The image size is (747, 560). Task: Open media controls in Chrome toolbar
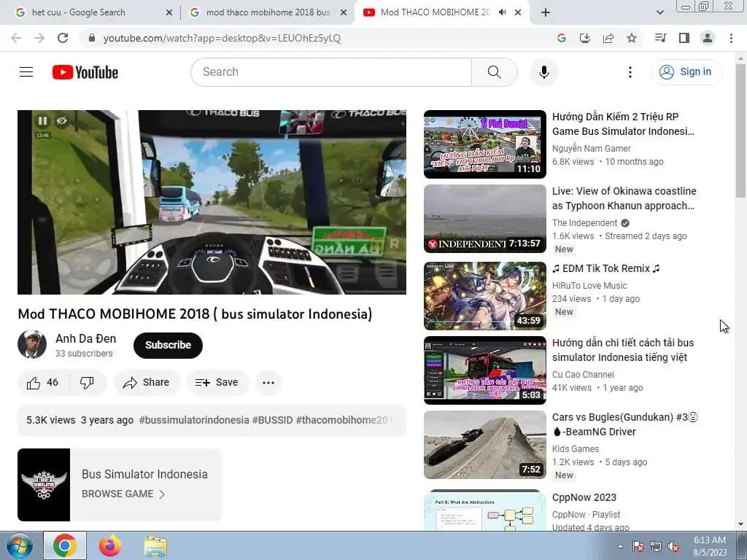660,38
